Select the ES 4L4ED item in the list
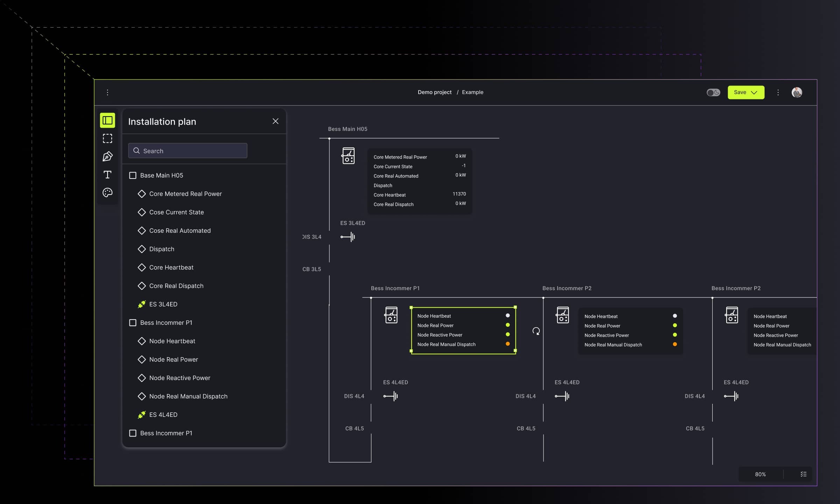840x504 pixels. coord(163,415)
